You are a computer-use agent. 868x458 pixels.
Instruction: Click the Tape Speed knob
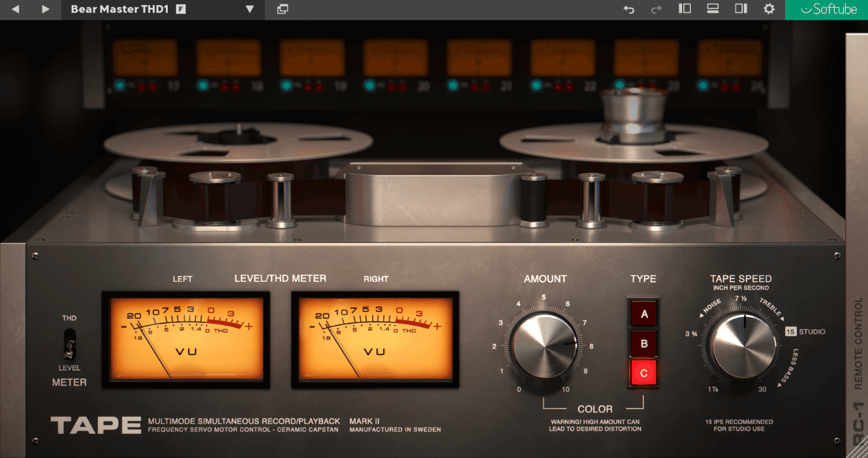(743, 345)
